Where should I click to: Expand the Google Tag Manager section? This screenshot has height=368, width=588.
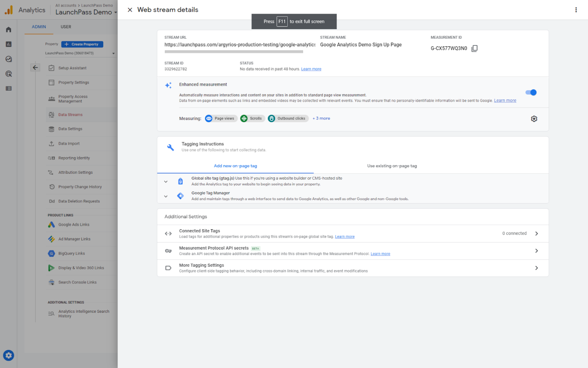pos(166,196)
